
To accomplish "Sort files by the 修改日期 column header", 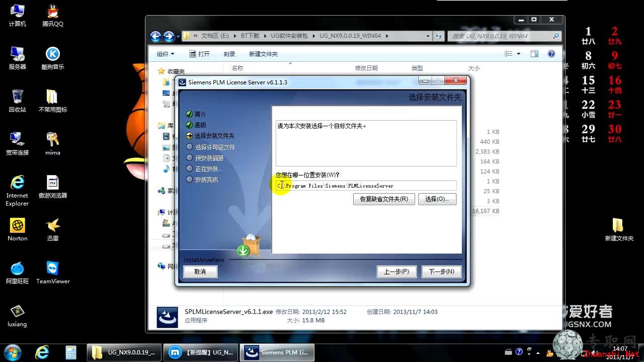I will click(x=366, y=68).
